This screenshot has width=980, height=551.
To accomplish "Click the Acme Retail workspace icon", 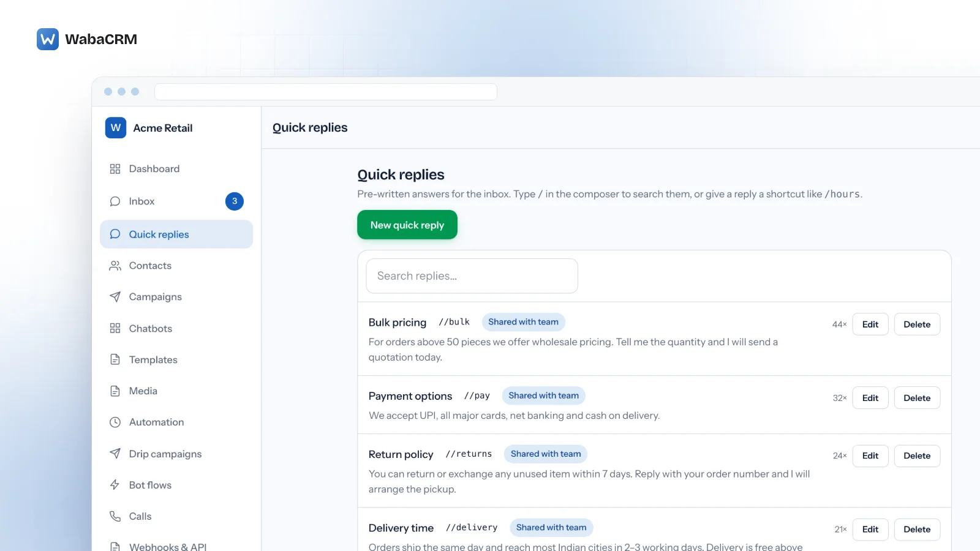I will [x=116, y=128].
